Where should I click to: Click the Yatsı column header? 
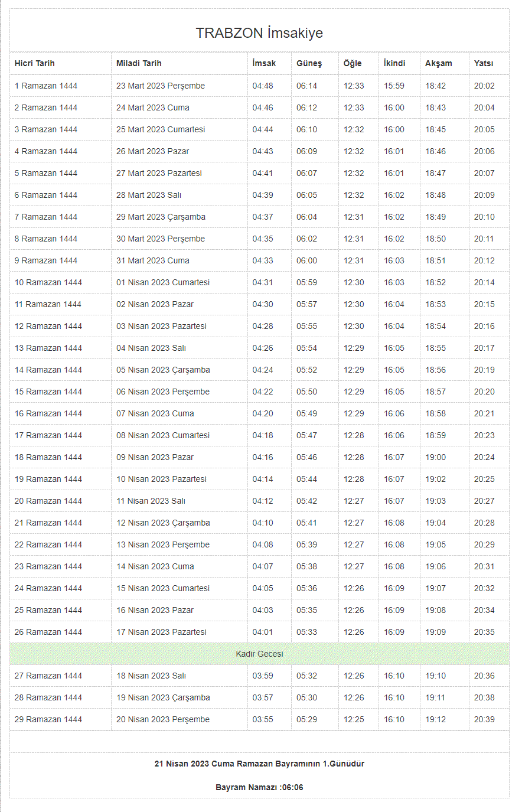484,63
